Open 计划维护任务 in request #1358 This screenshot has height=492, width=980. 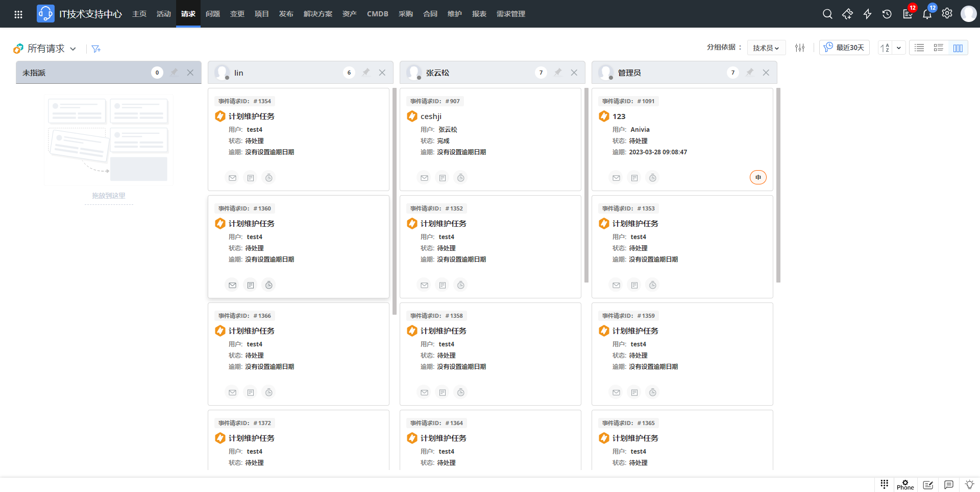(444, 331)
